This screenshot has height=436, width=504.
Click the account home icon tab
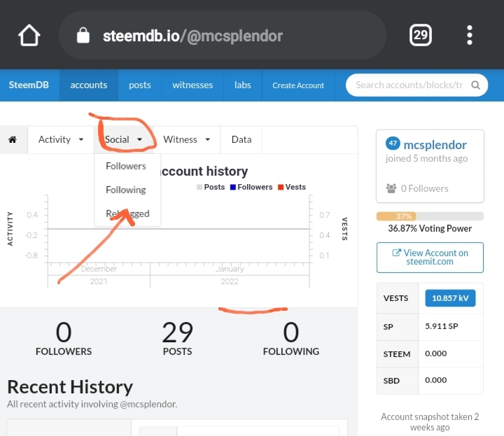(13, 139)
